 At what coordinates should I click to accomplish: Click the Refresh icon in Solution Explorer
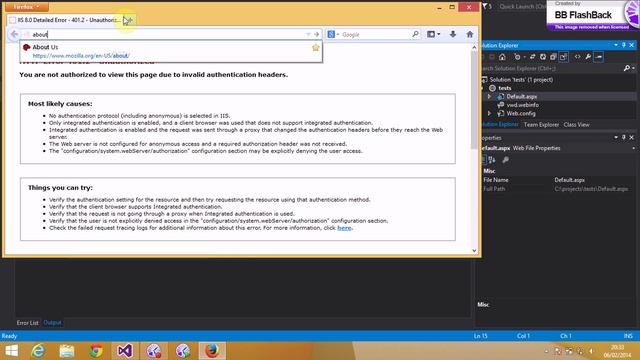pyautogui.click(x=543, y=57)
